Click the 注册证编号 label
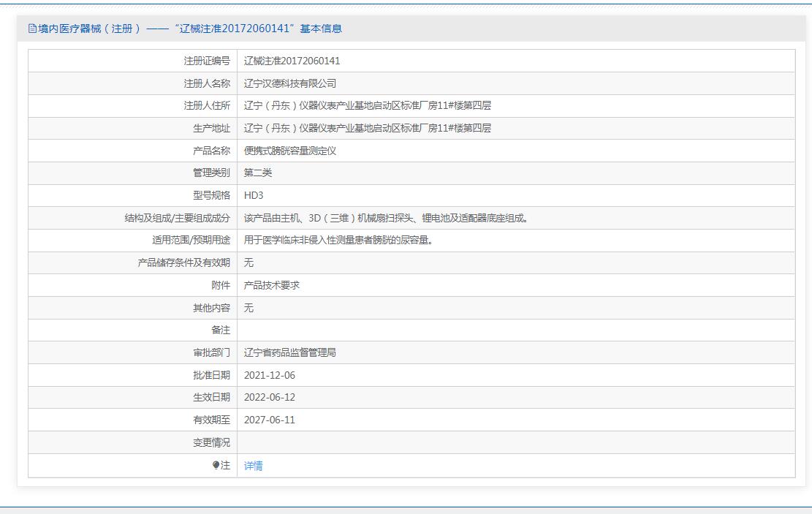 tap(207, 61)
